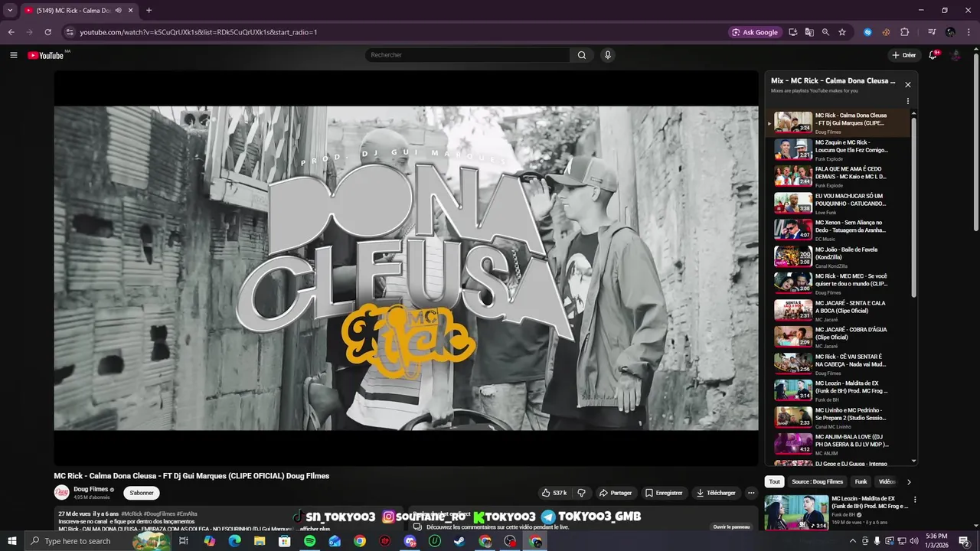980x551 pixels.
Task: Expand description with afficher plus
Action: tap(315, 529)
